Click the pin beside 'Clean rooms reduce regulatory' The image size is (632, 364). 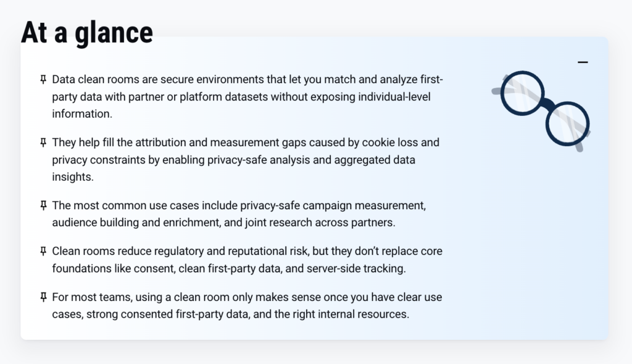[x=43, y=251]
